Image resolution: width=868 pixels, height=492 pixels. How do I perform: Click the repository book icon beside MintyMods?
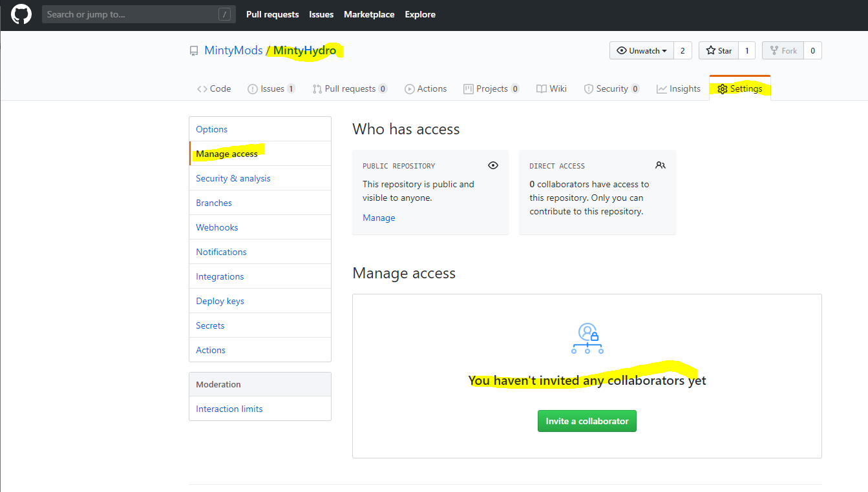[194, 51]
